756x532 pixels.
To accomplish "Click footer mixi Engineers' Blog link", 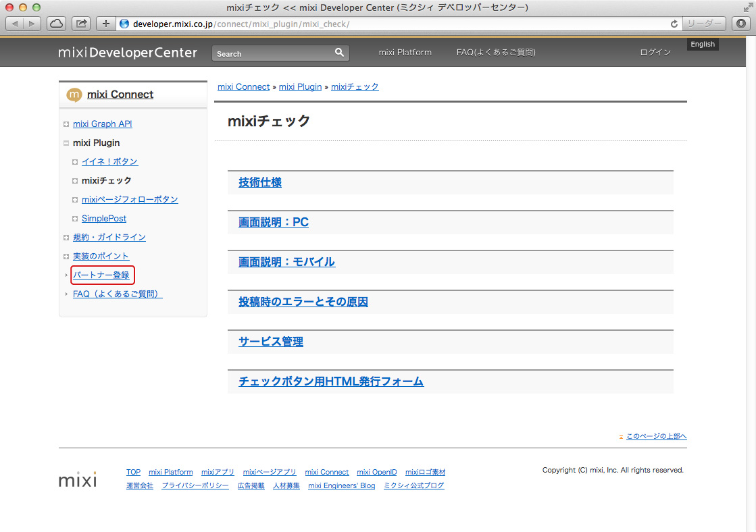I will [x=342, y=485].
